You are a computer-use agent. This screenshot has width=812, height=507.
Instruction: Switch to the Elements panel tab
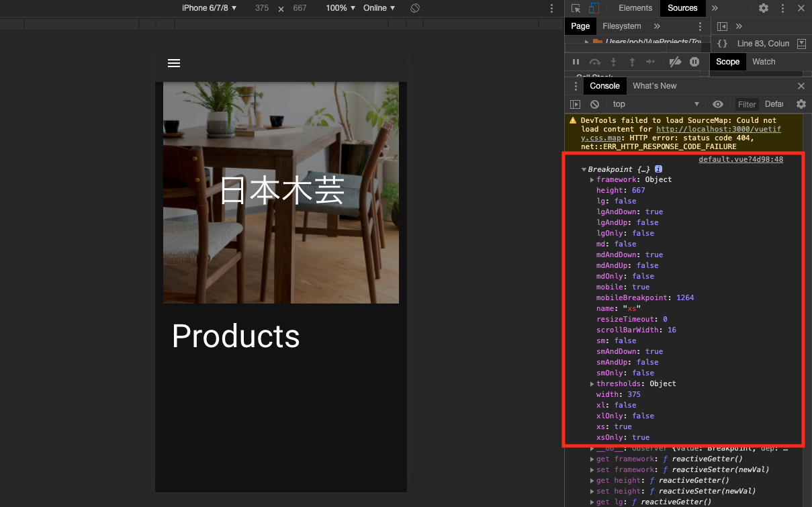(x=635, y=8)
